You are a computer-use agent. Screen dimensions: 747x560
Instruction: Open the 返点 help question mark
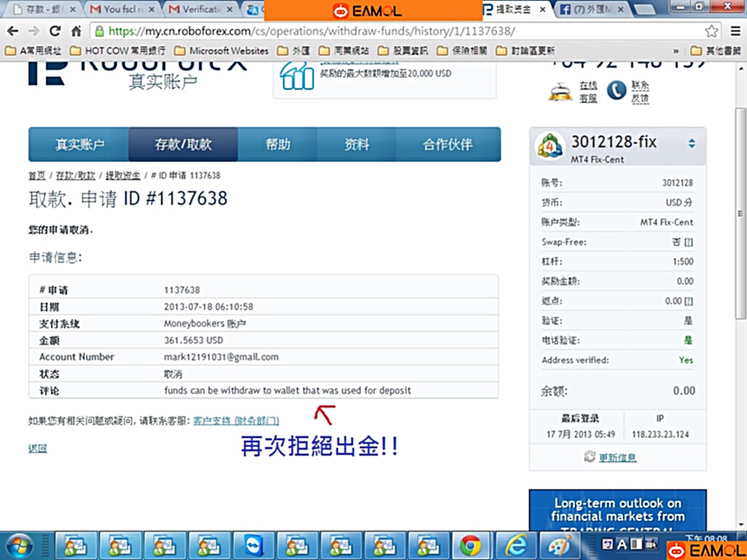coord(689,301)
